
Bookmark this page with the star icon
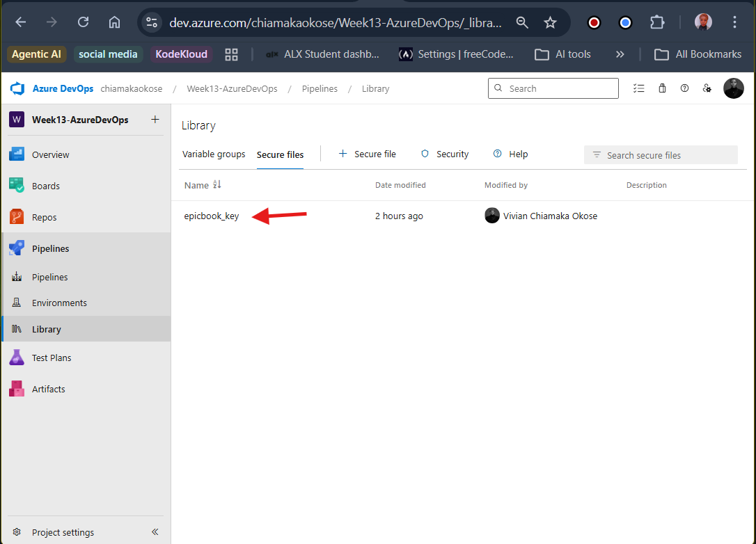[x=550, y=22]
